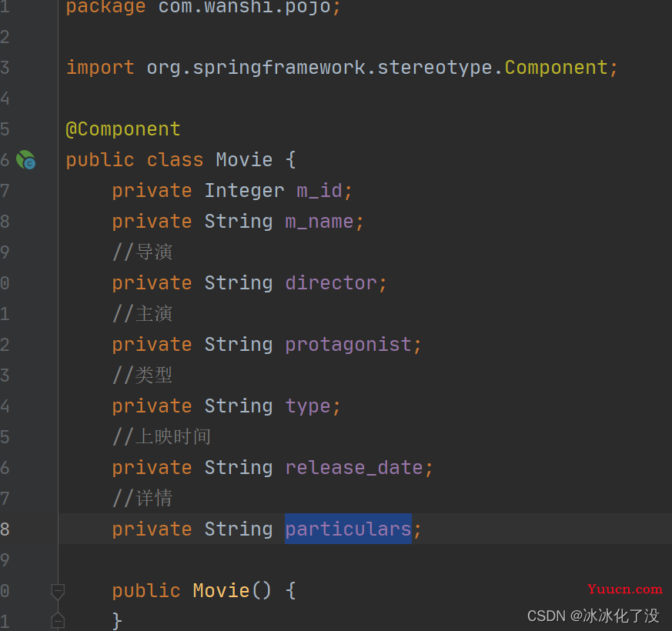Click the highlighted word particulars
Image resolution: width=672 pixels, height=631 pixels.
pyautogui.click(x=348, y=529)
